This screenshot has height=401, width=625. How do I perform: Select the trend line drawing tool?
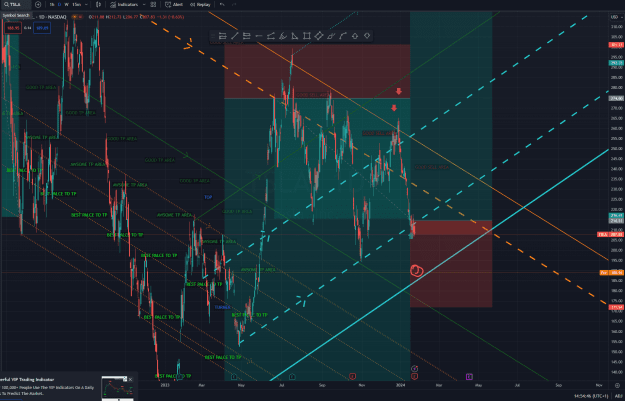point(235,36)
